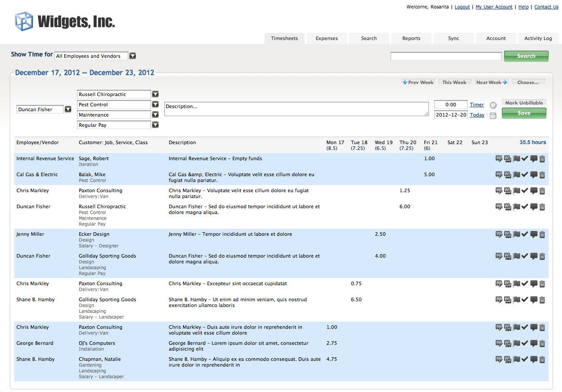Click the Today date link
Screen dimensions: 562x392
point(477,115)
